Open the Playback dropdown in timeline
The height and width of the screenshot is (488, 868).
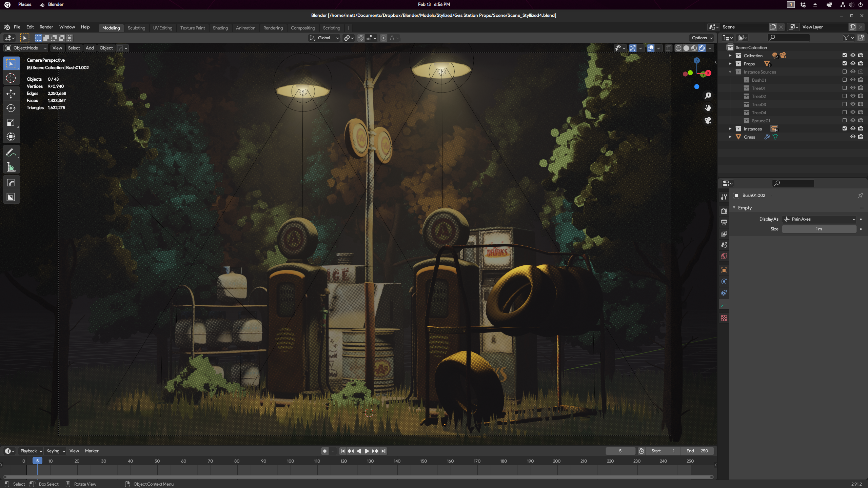pos(31,451)
